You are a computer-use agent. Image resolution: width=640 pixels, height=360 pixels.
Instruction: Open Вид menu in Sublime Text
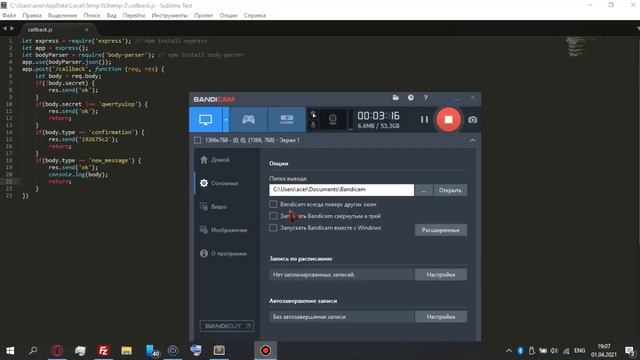point(111,15)
